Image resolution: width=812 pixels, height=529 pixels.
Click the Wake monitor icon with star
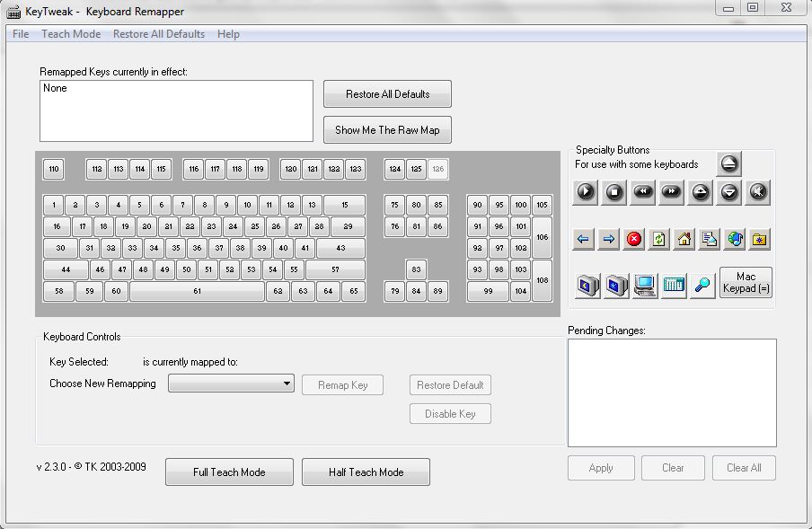point(616,286)
